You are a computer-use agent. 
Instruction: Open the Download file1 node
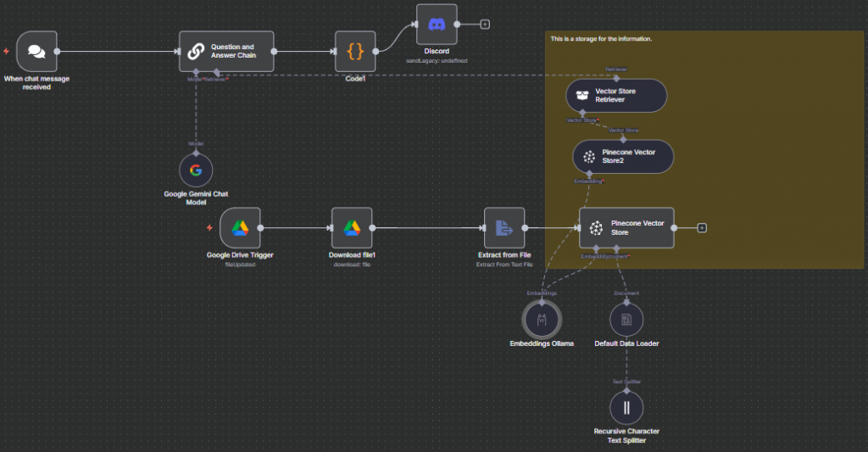pyautogui.click(x=352, y=228)
